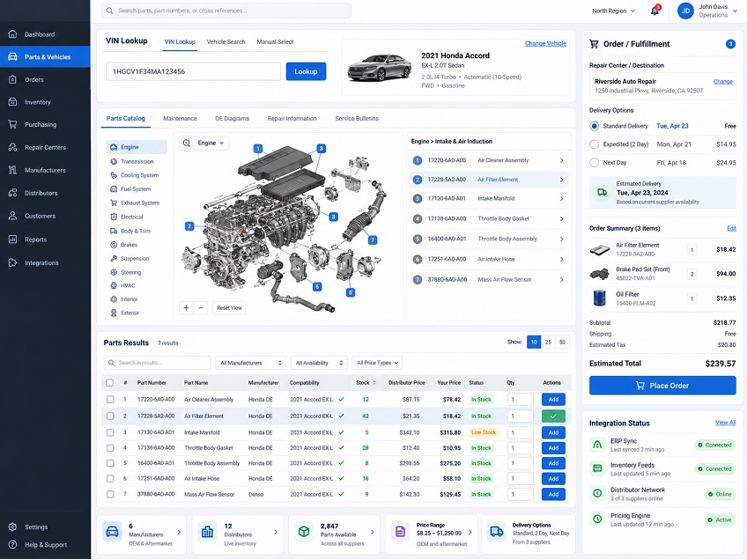Click the Place Order button

click(x=662, y=386)
